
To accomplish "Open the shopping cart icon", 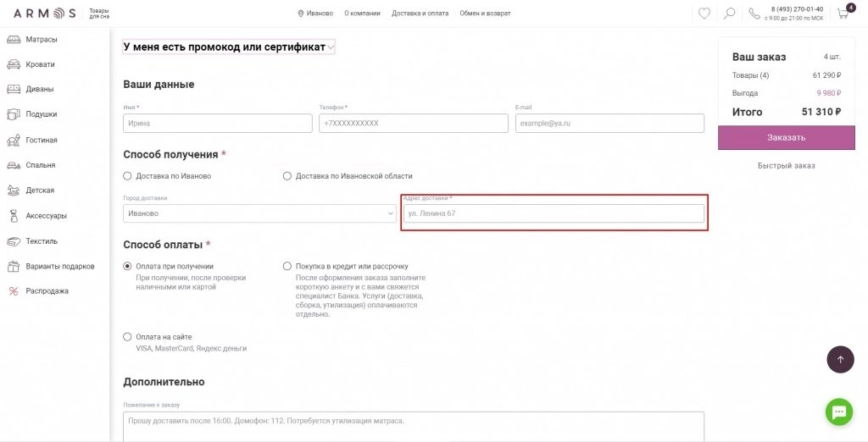I will (x=843, y=14).
